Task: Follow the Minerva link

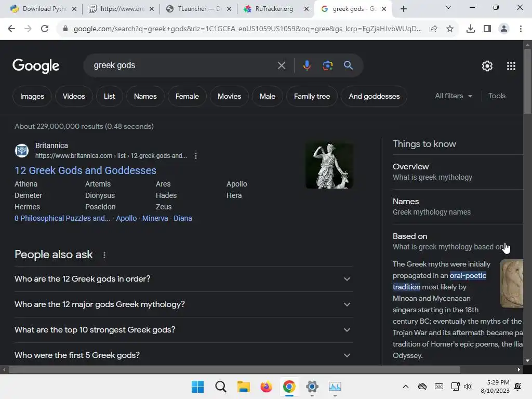Action: (155, 218)
